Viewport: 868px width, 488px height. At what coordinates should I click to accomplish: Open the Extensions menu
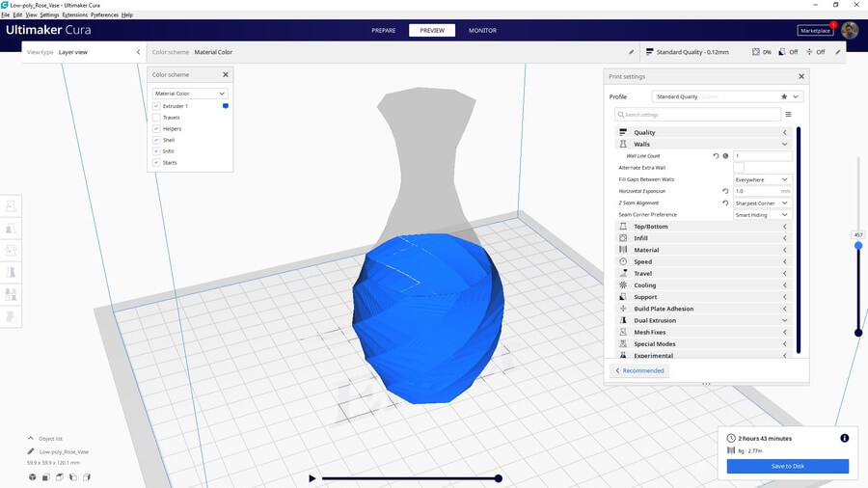coord(74,15)
